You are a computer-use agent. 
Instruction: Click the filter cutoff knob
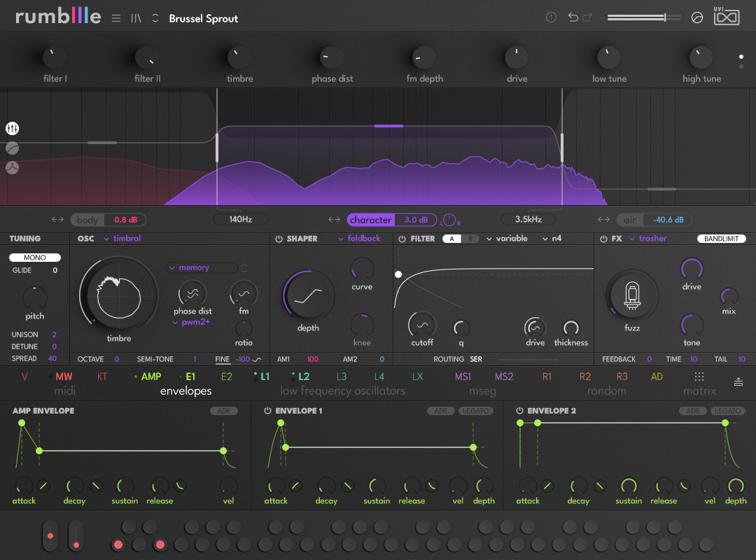tap(422, 325)
